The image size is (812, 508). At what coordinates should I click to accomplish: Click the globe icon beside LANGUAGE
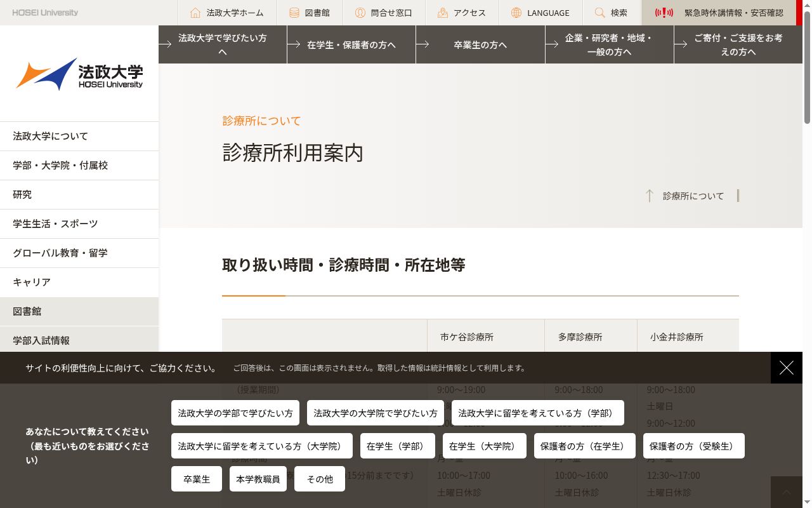[516, 13]
